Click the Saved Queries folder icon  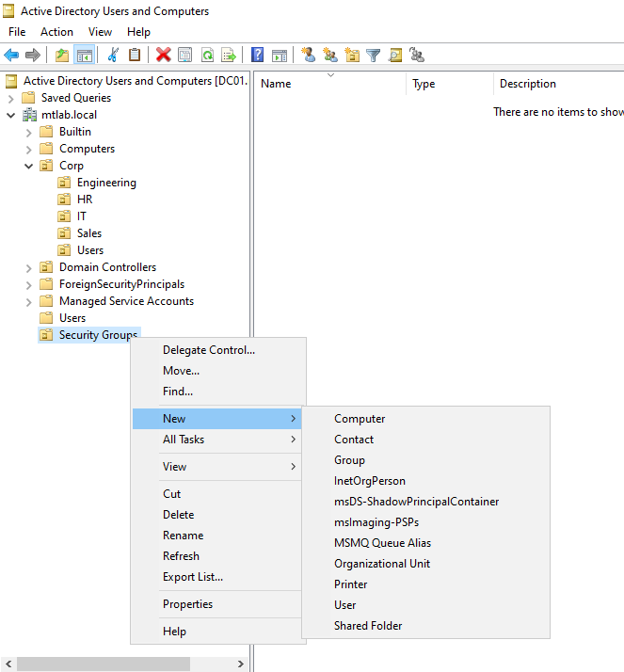click(x=28, y=98)
